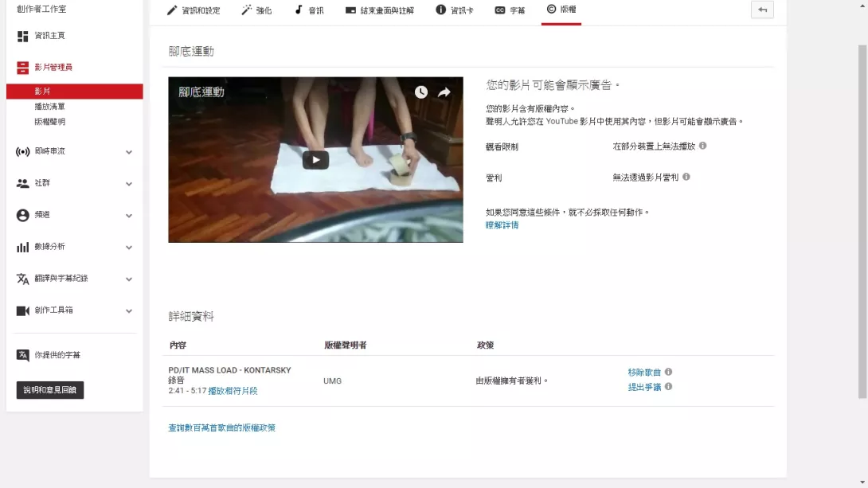This screenshot has height=488, width=868.
Task: Click the 瞭解詳情 learn more link
Action: click(x=502, y=225)
